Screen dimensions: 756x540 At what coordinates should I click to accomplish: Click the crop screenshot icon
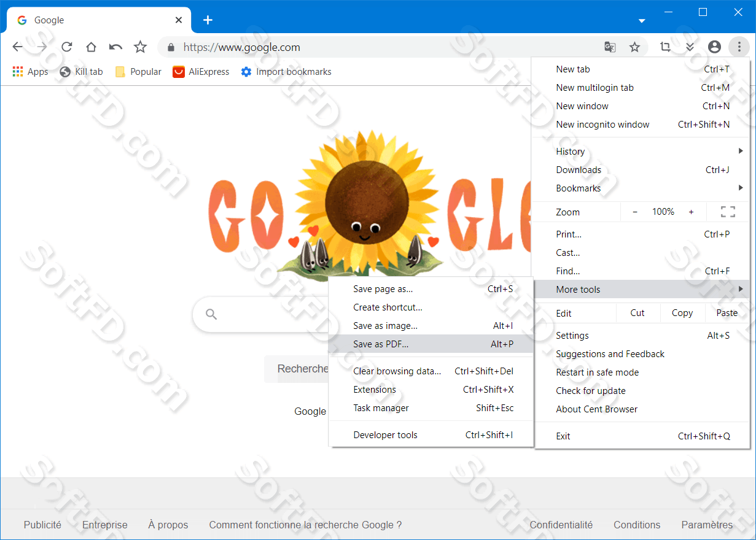(x=665, y=47)
